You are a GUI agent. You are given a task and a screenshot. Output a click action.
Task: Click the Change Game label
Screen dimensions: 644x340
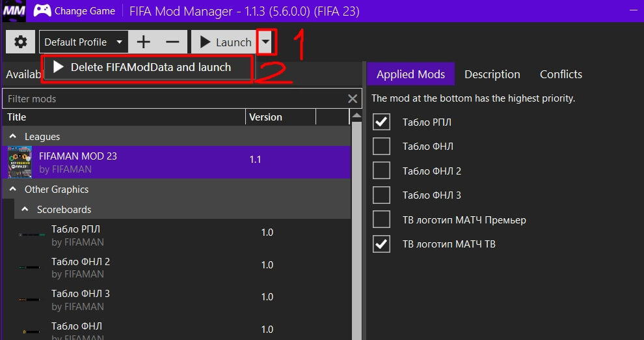point(85,11)
